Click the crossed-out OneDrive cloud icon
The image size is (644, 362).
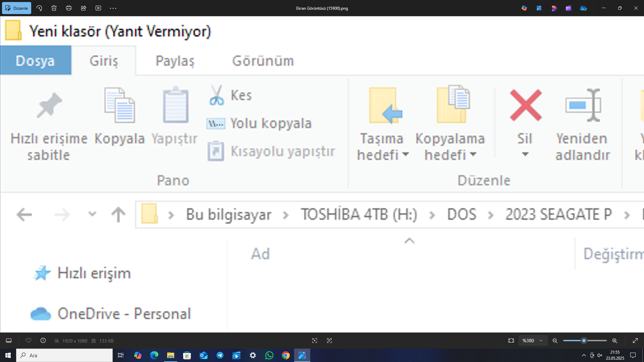pos(584,8)
